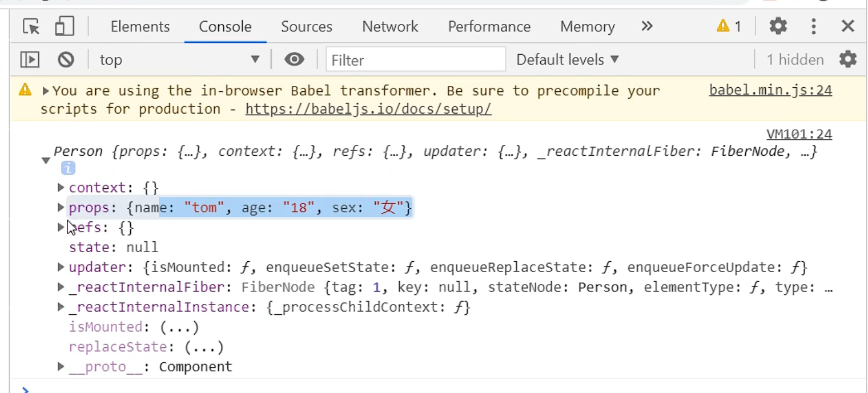
Task: Click the blue info icon under Person
Action: click(x=68, y=168)
